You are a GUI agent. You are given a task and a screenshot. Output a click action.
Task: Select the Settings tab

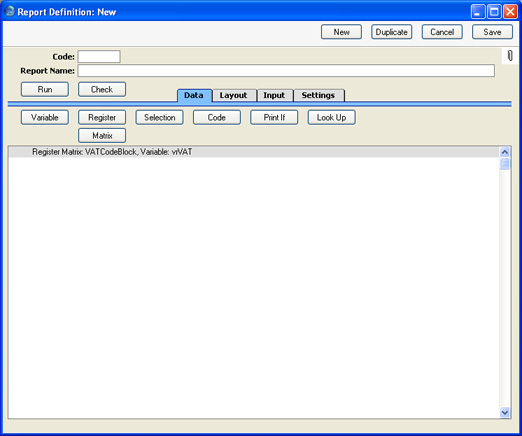(318, 95)
